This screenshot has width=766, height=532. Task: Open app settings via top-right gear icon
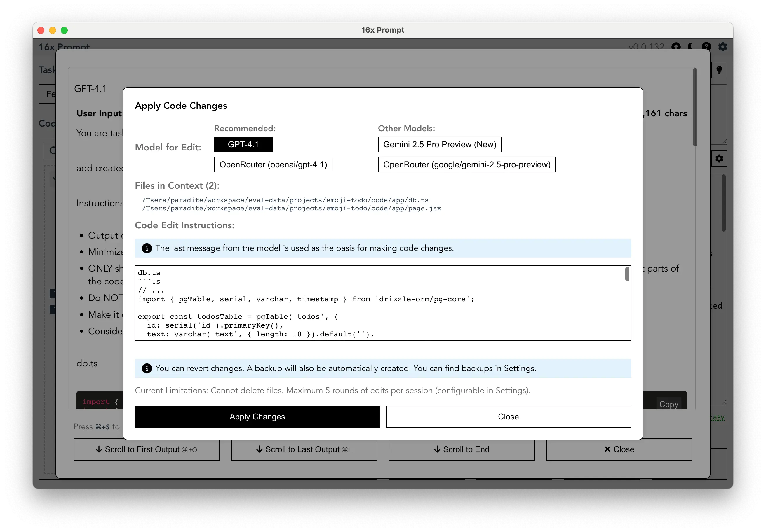pos(723,47)
